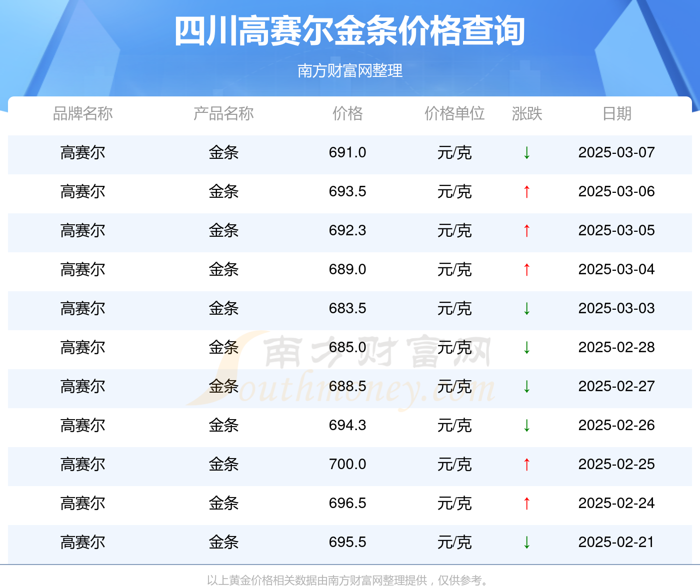Click date 2025-03-05
This screenshot has width=700, height=588.
616,230
